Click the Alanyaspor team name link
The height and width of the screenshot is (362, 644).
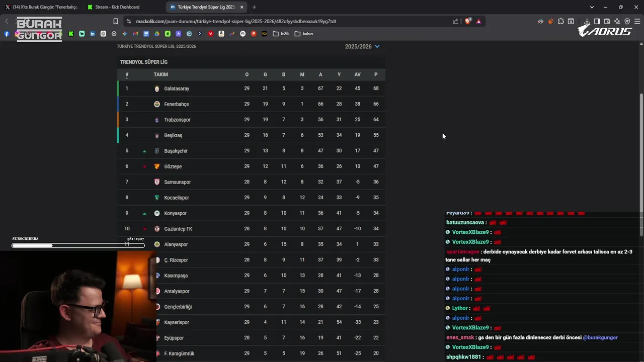click(176, 244)
